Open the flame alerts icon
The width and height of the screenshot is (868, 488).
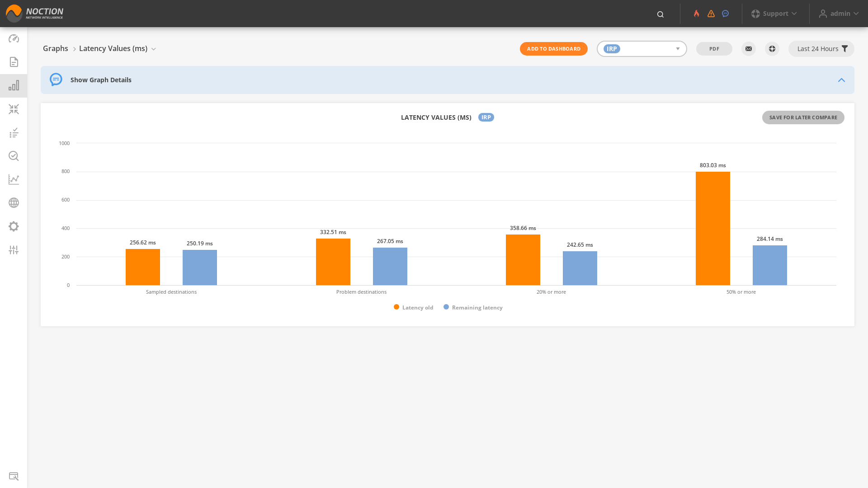[x=697, y=14]
